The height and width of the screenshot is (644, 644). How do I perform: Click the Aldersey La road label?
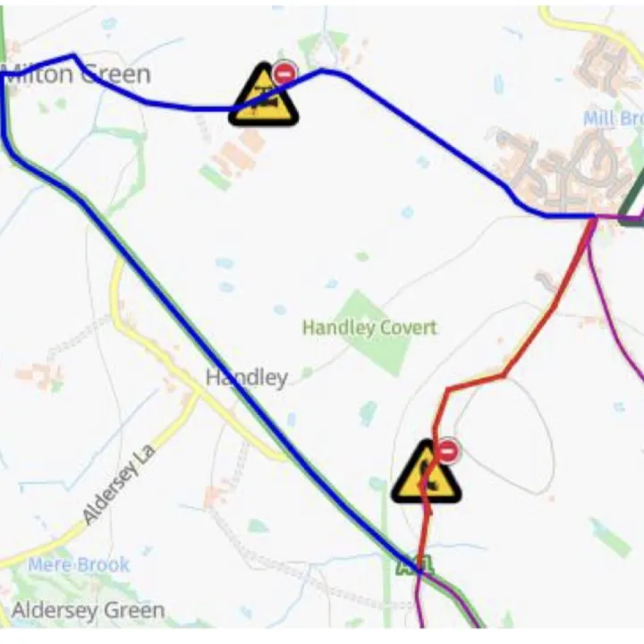[x=119, y=484]
